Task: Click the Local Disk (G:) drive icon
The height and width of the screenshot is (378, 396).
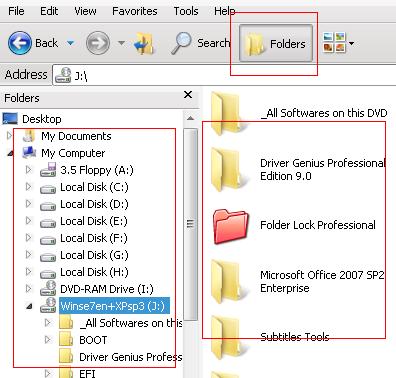Action: (x=48, y=257)
